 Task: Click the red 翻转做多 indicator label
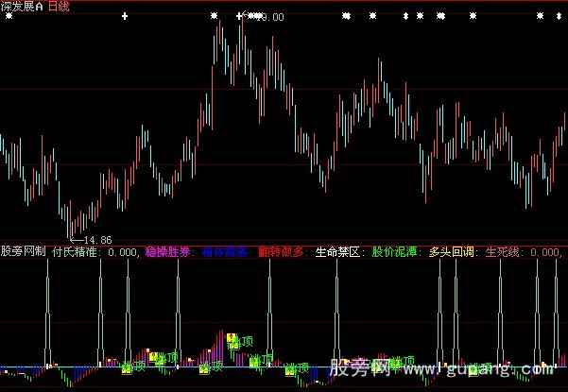281,252
